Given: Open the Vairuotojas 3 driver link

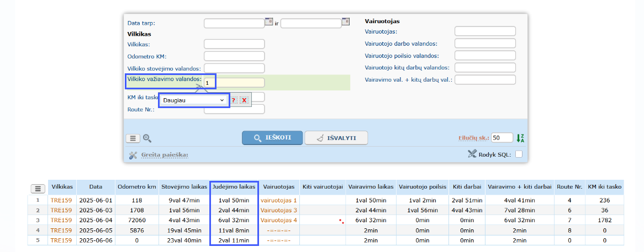Looking at the screenshot, I should tap(278, 210).
